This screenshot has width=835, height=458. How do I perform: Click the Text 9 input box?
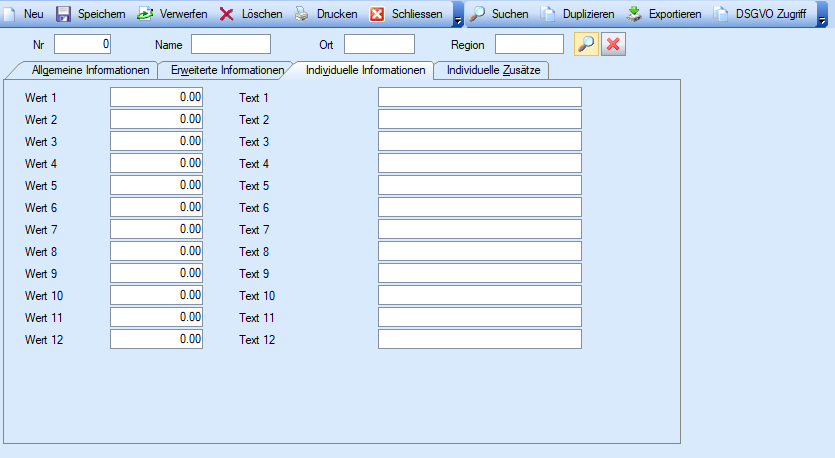pos(480,273)
